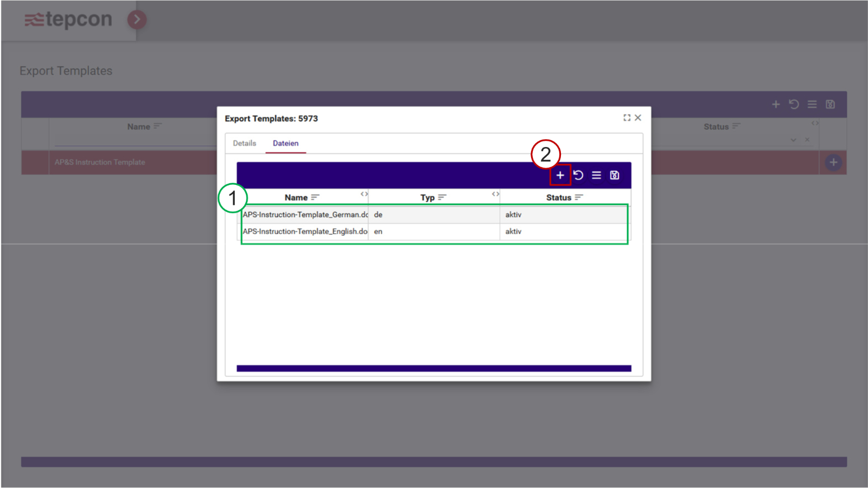
Task: Click the Typ column resize arrows
Action: tap(495, 194)
